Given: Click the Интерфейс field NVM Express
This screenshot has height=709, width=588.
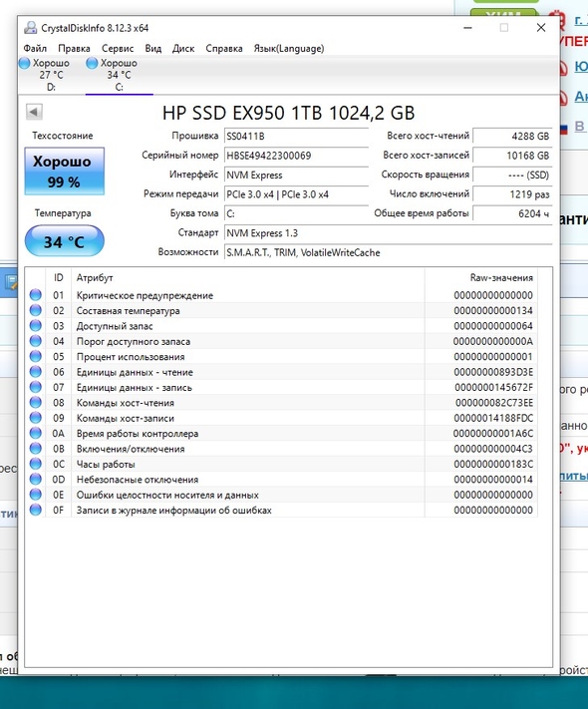Looking at the screenshot, I should click(x=296, y=175).
